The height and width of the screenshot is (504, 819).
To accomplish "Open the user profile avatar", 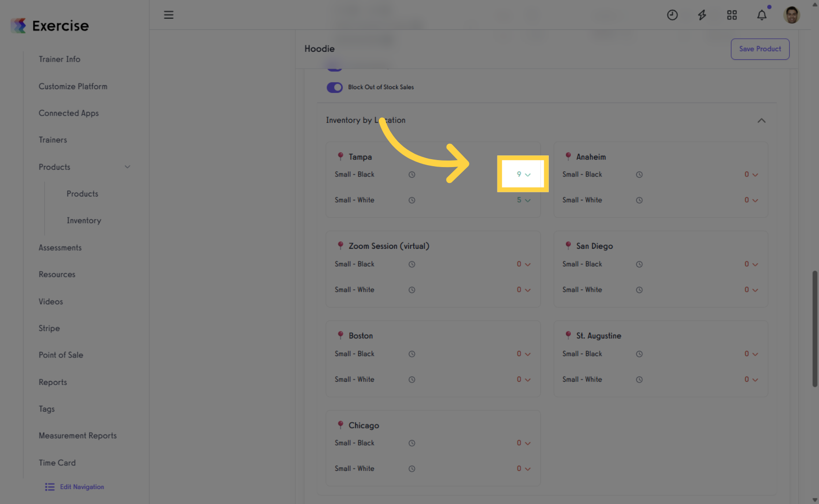I will [x=791, y=15].
